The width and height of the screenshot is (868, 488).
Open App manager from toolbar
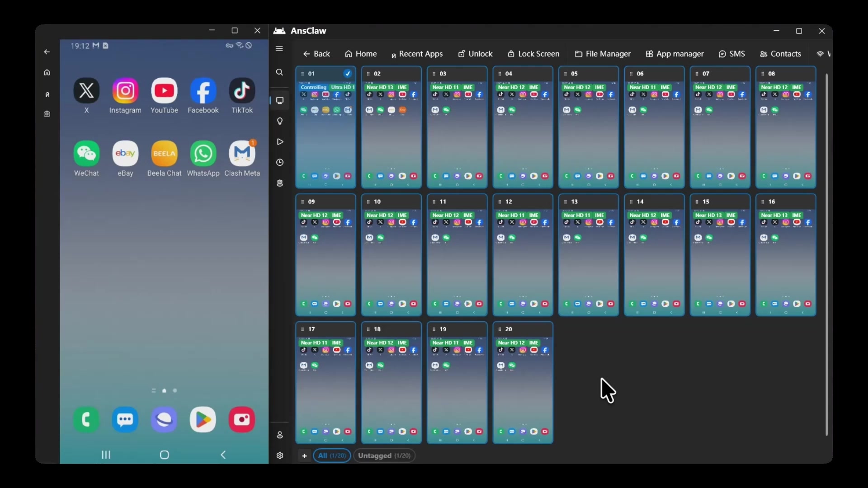tap(675, 54)
